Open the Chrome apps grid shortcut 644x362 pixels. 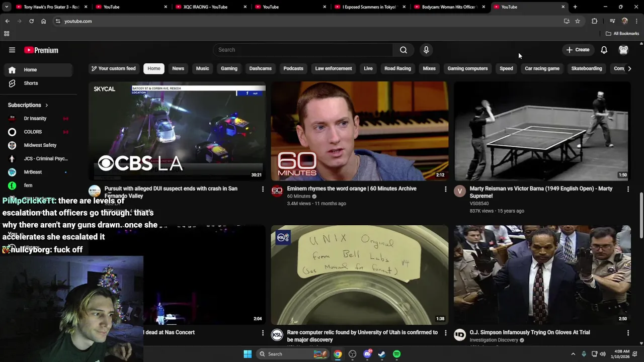(7, 34)
